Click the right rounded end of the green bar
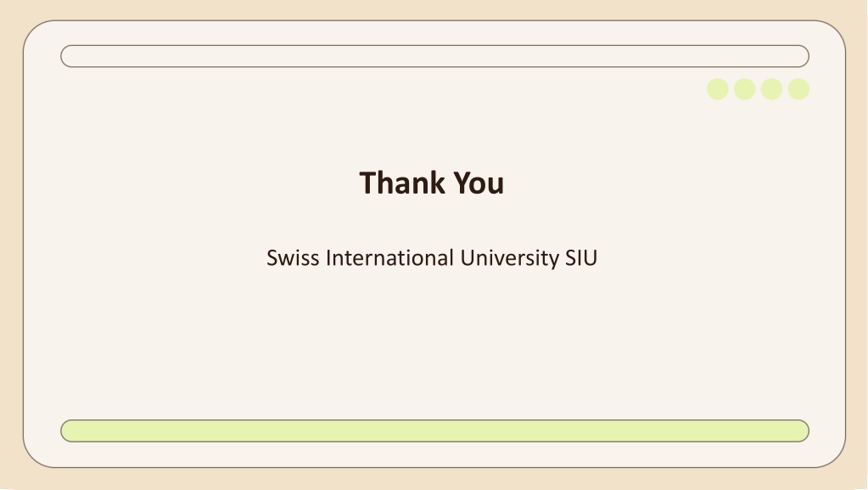This screenshot has height=490, width=868. coord(798,431)
